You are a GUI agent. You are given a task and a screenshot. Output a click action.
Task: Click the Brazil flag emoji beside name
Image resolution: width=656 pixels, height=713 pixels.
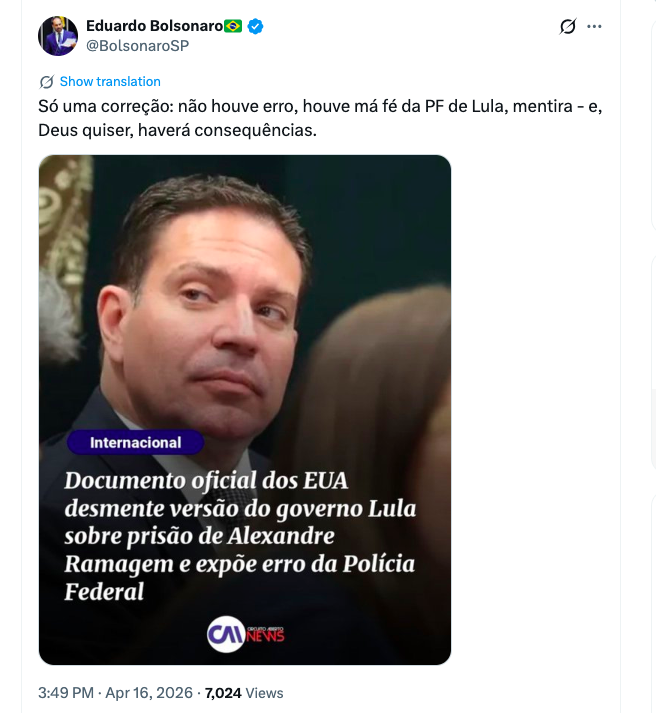click(233, 26)
